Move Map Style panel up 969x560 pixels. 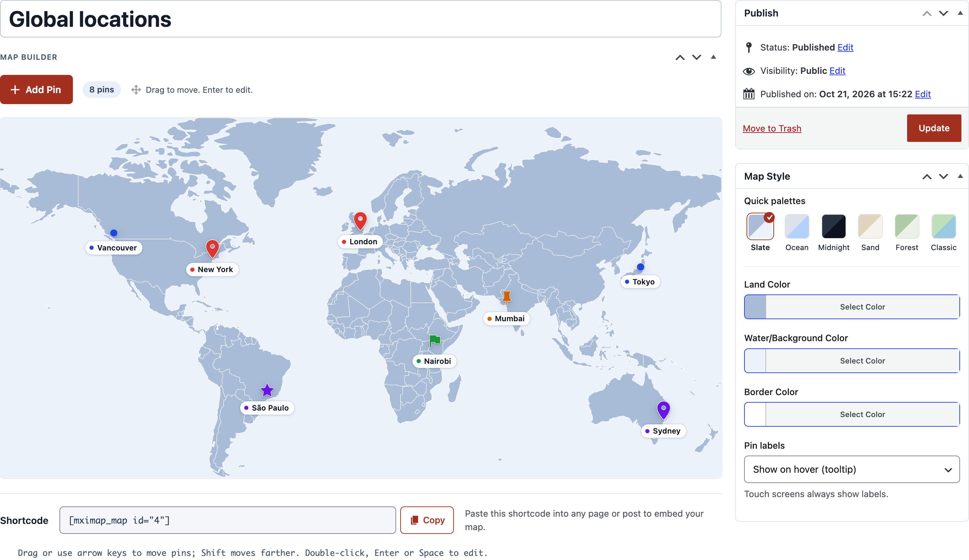point(927,177)
